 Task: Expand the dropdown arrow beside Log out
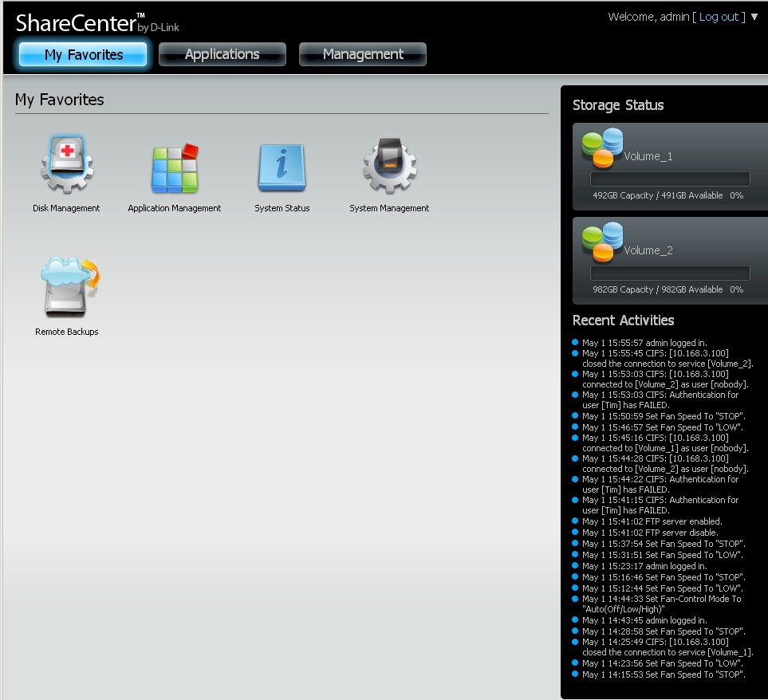pyautogui.click(x=754, y=17)
